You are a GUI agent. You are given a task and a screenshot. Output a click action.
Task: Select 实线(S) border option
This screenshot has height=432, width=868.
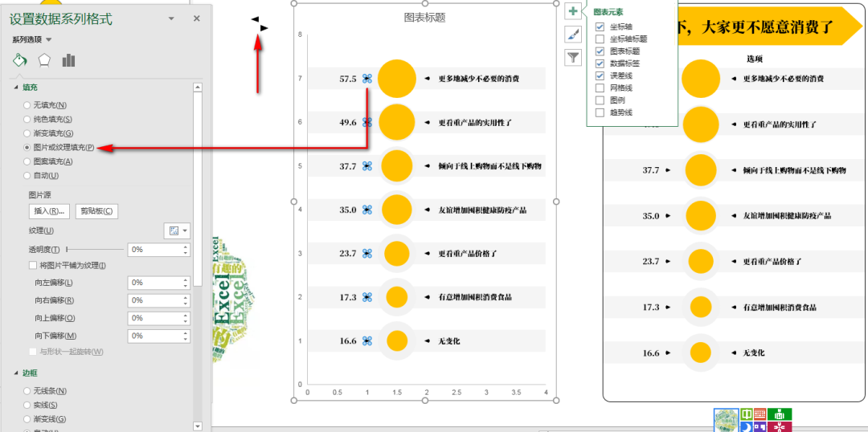tap(42, 405)
